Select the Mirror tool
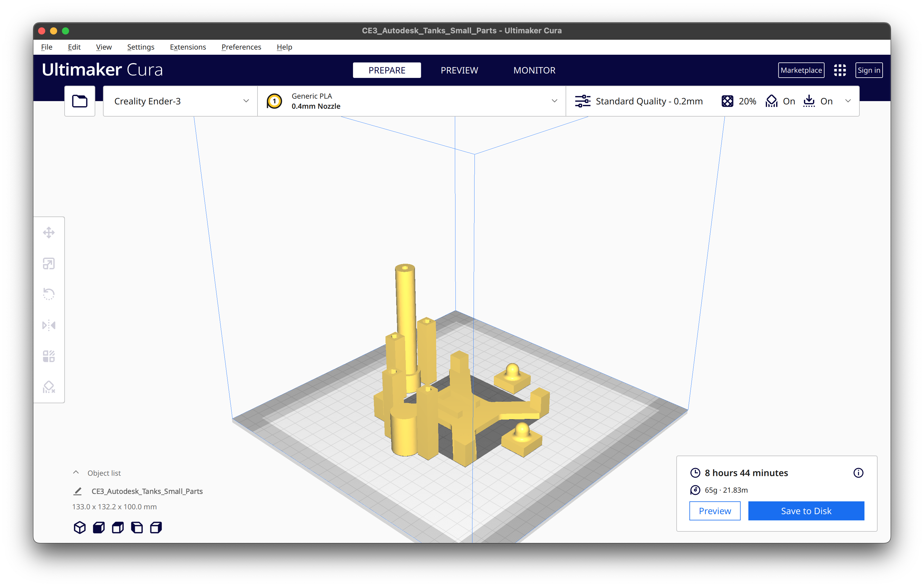This screenshot has width=924, height=587. [49, 325]
